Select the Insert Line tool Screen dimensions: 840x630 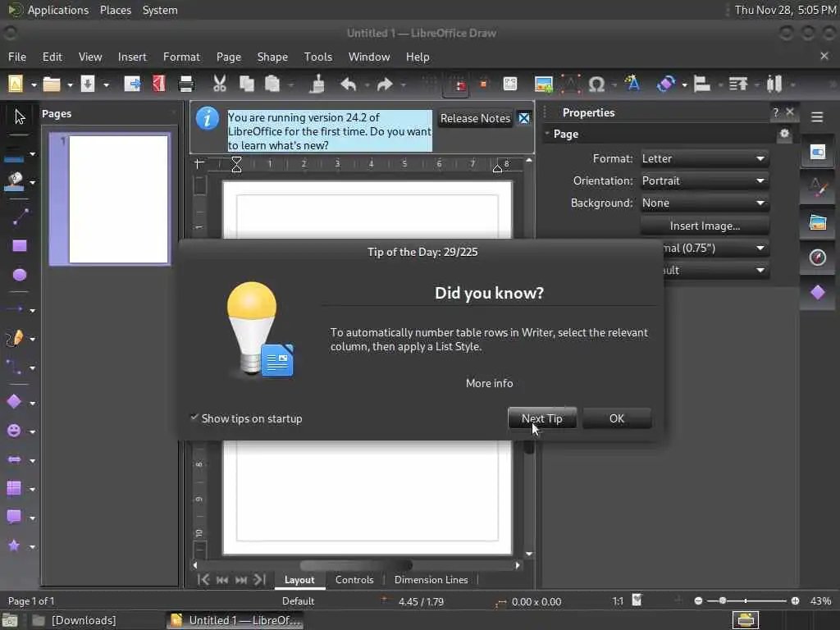20,217
